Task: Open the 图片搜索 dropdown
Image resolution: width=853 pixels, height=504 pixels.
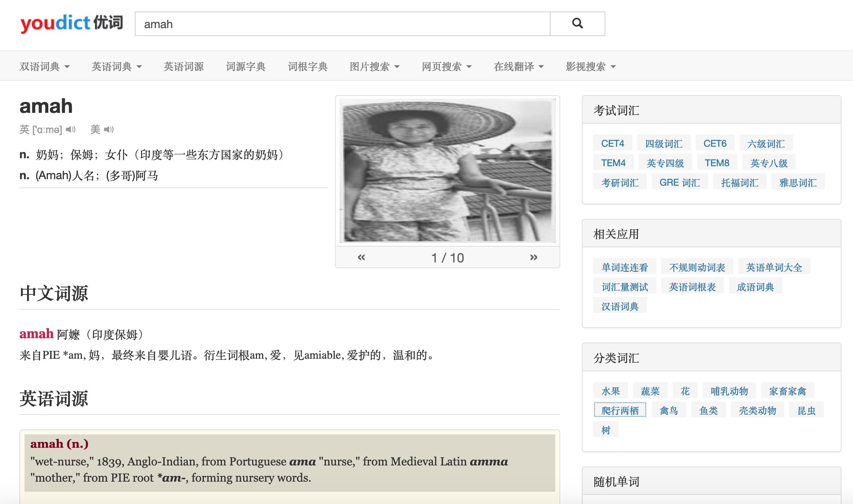Action: coord(375,67)
